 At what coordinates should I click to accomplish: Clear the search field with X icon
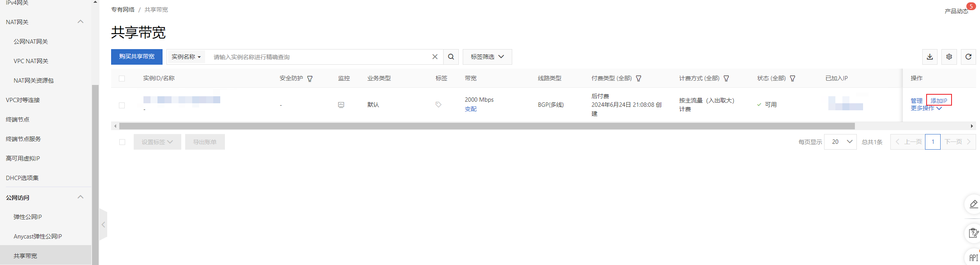[435, 57]
